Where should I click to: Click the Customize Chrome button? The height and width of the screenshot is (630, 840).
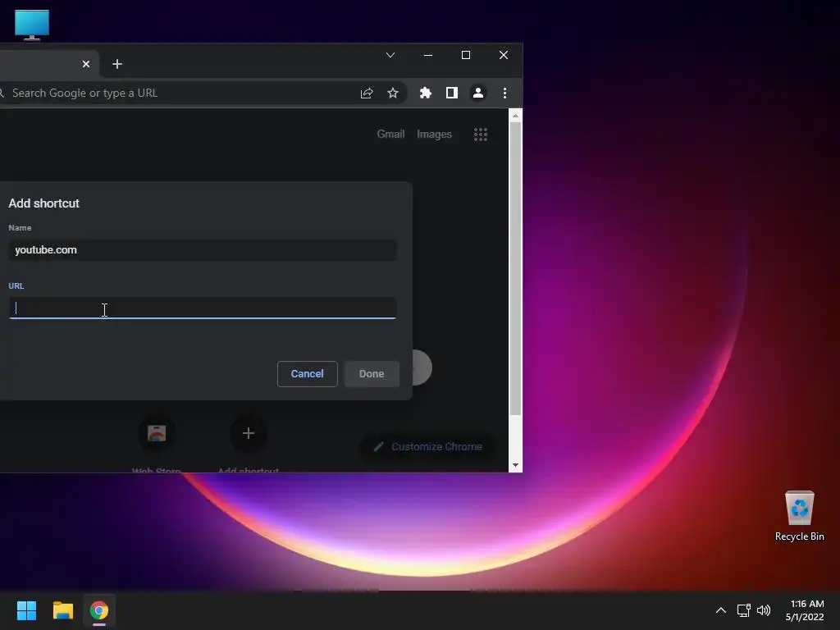[x=428, y=447]
